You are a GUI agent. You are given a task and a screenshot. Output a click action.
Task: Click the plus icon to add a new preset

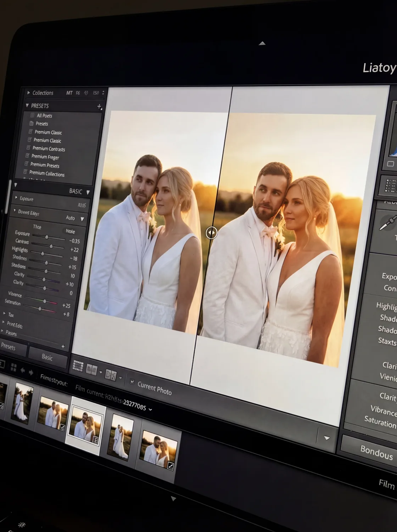(99, 106)
